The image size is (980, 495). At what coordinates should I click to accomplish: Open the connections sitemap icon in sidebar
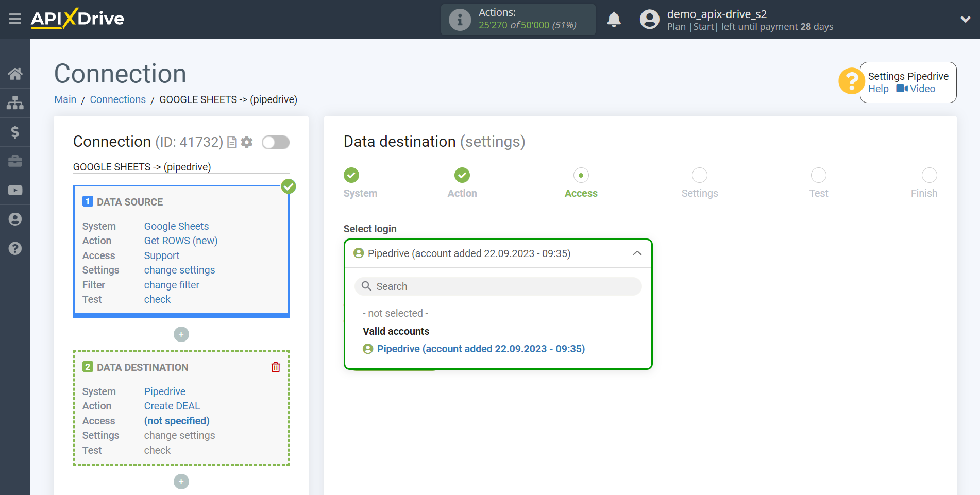[x=15, y=103]
